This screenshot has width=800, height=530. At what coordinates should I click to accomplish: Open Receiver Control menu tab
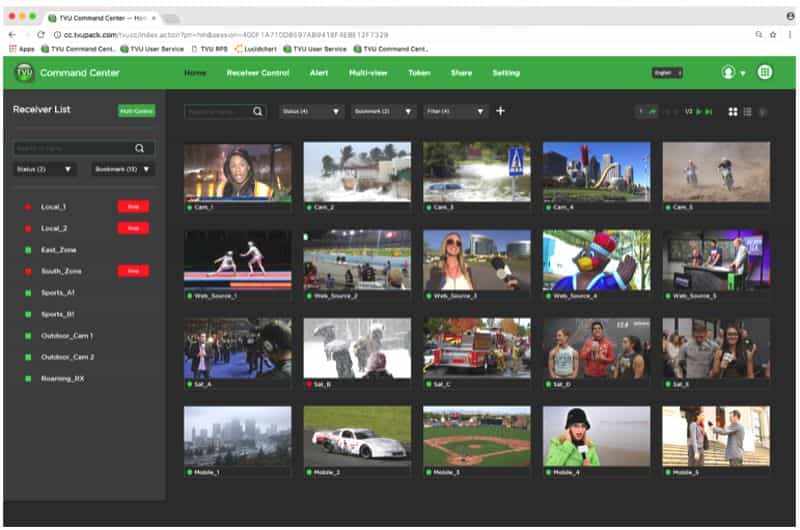click(258, 73)
